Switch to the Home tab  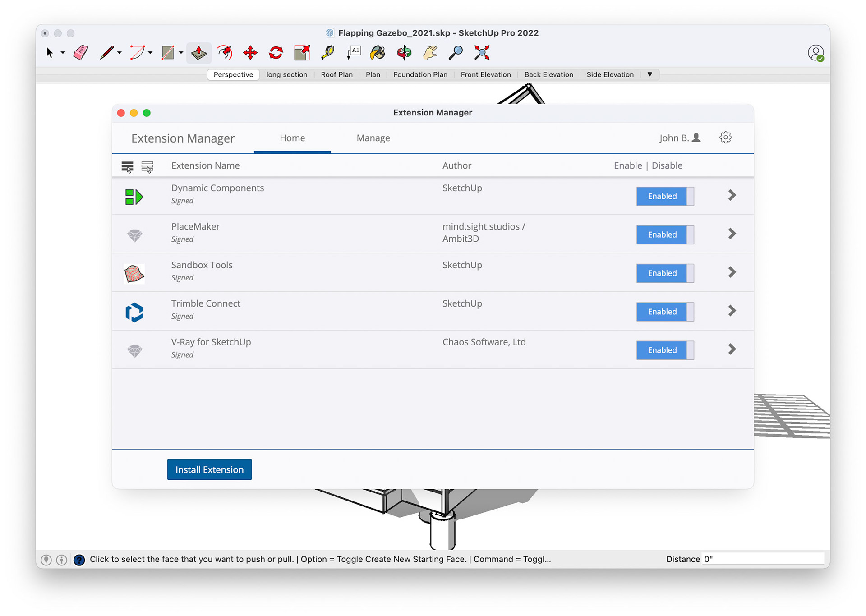pyautogui.click(x=292, y=138)
